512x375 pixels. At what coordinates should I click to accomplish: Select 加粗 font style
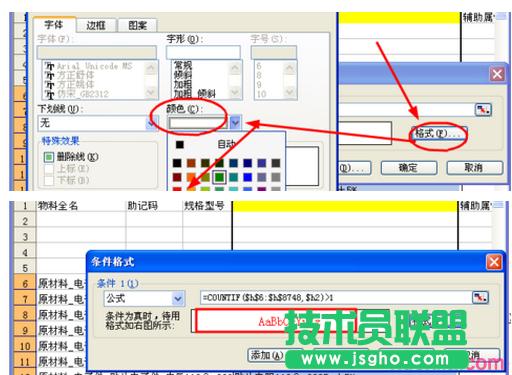tap(183, 84)
